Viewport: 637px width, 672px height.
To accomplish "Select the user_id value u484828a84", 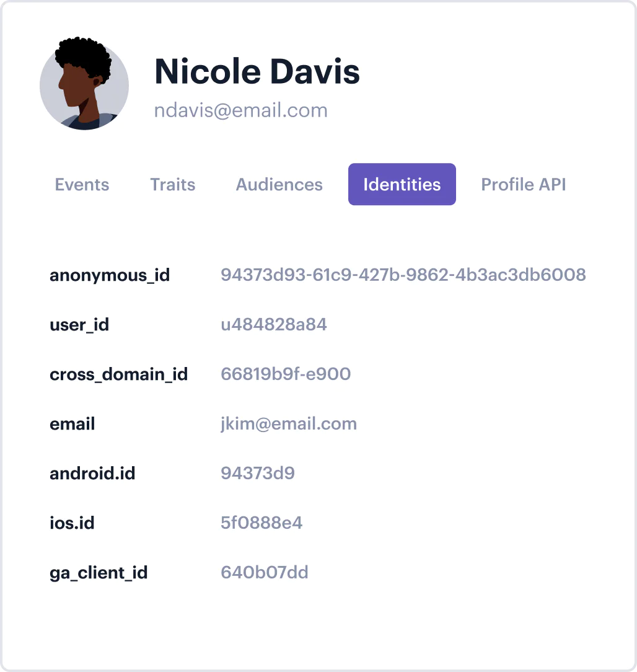I will [x=274, y=324].
